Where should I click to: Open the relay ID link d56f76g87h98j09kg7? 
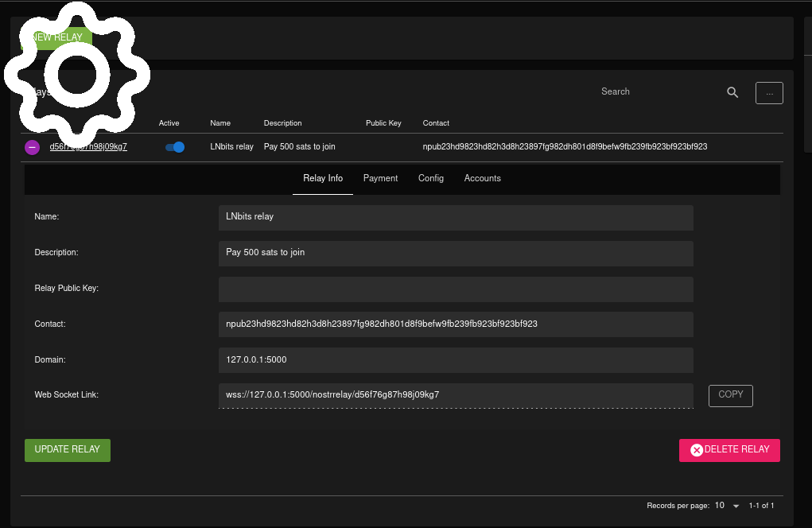[88, 147]
